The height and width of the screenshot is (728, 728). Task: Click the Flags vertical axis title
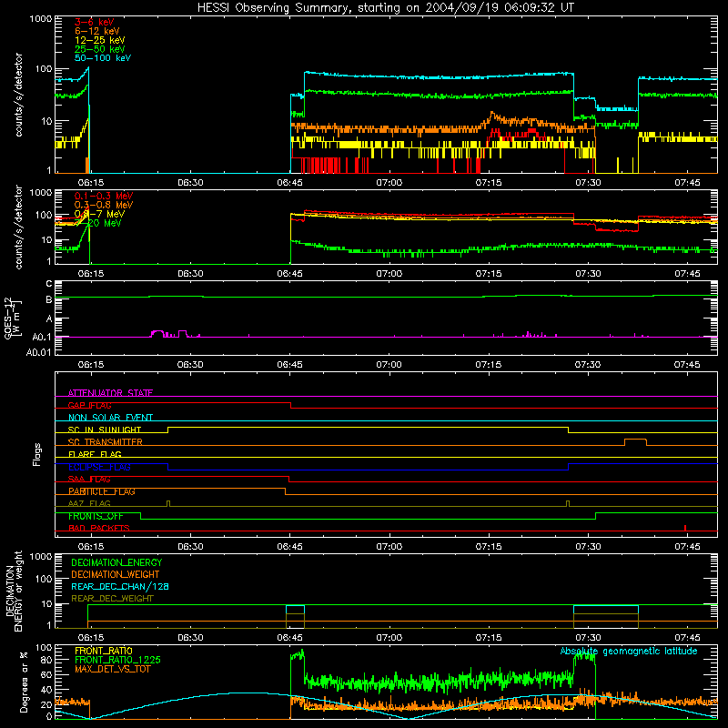tap(36, 454)
